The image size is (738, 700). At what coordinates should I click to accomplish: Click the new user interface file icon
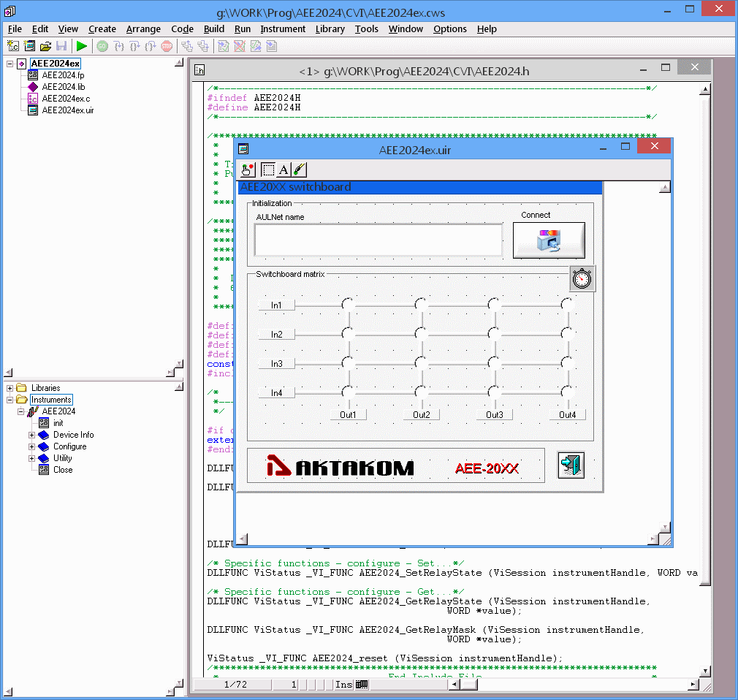pyautogui.click(x=30, y=46)
